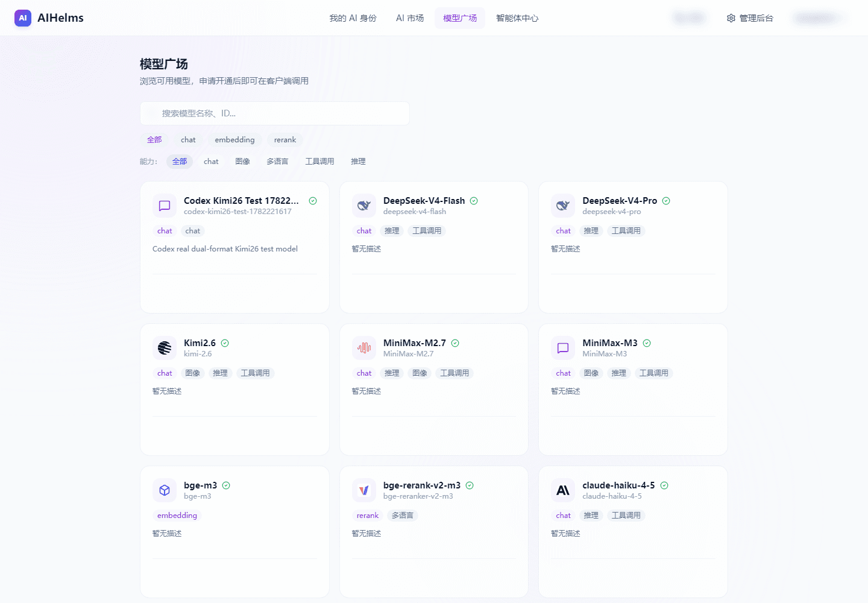Open the Codex Kimi26 Test 17822... title
The image size is (868, 603).
tap(241, 201)
